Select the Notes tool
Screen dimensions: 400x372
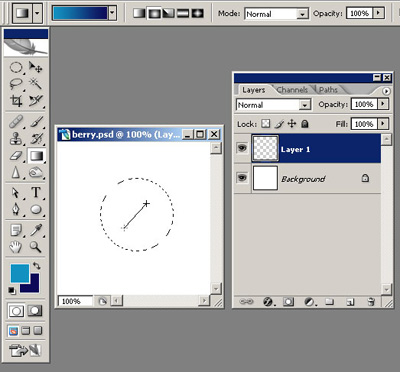(16, 230)
